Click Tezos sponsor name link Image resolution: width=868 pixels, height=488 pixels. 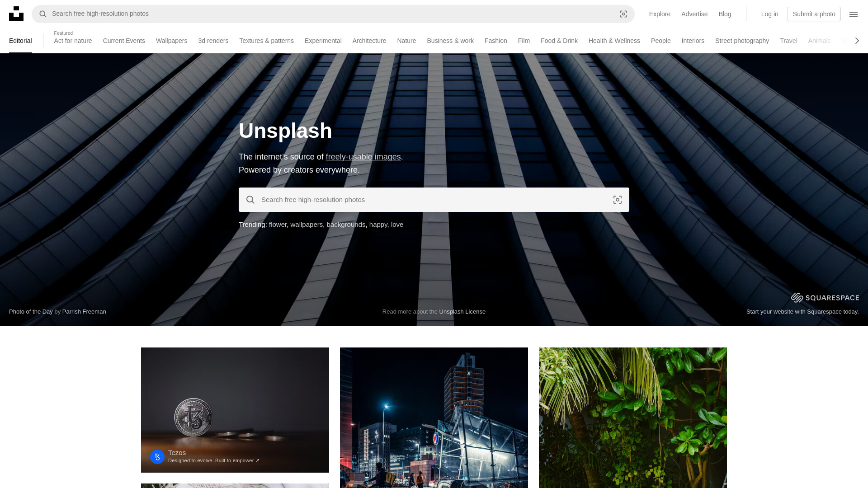tap(177, 453)
